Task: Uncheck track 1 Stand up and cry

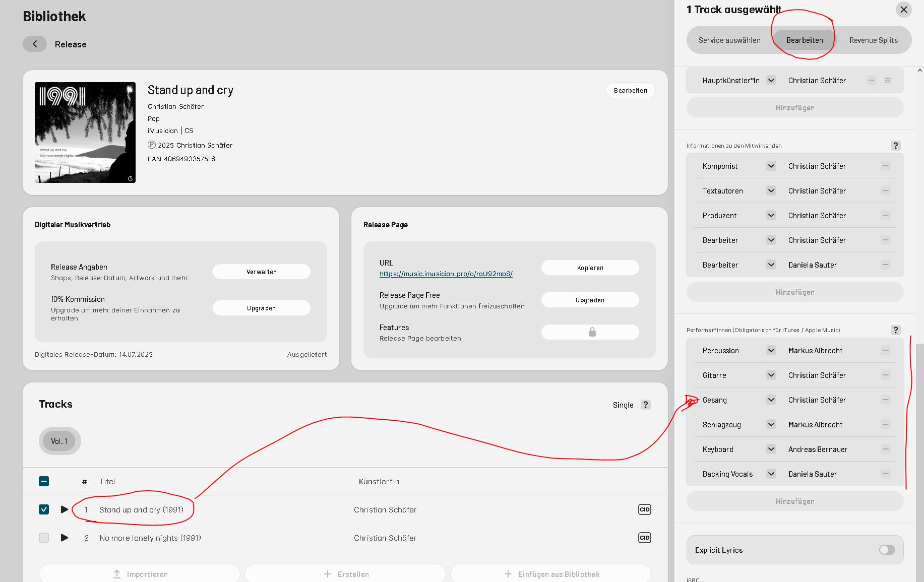Action: coord(44,509)
